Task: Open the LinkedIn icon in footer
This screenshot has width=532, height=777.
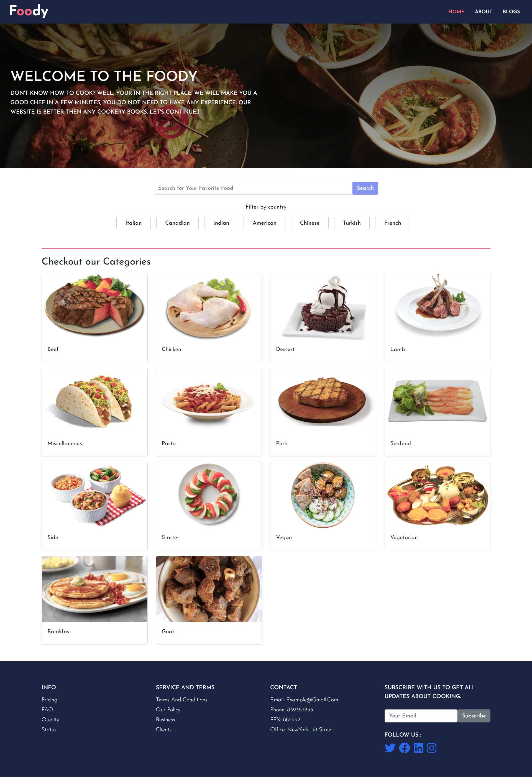Action: (418, 748)
